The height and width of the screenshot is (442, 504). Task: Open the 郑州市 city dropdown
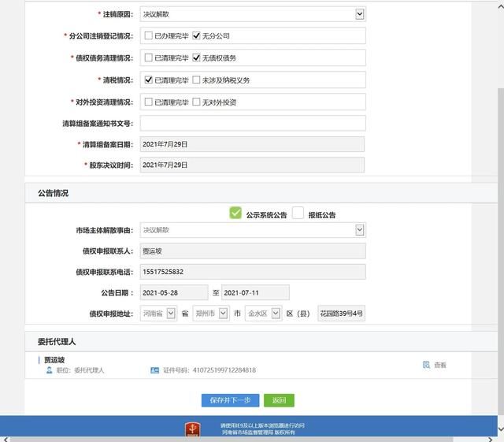point(223,314)
